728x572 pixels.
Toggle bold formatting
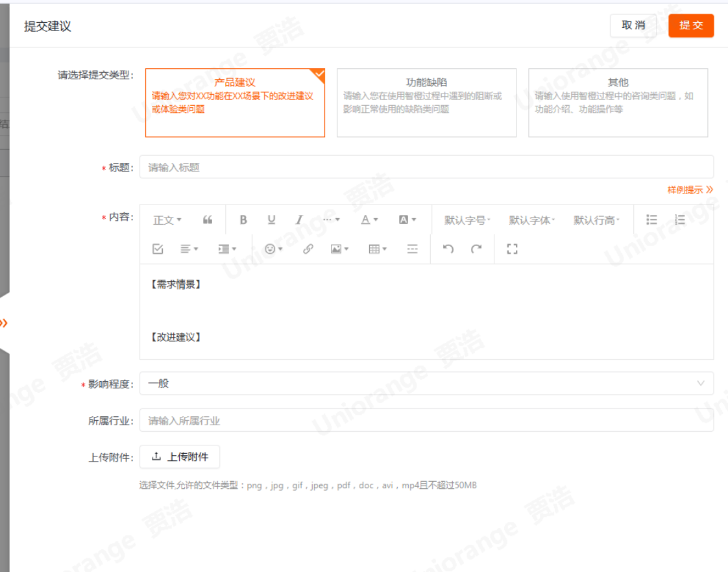(x=243, y=220)
